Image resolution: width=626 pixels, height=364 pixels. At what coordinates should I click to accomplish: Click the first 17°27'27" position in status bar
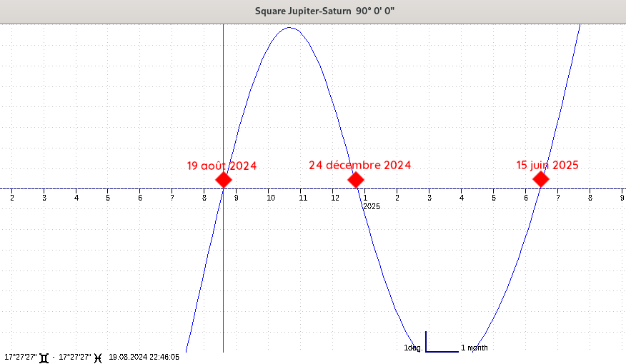pos(21,357)
